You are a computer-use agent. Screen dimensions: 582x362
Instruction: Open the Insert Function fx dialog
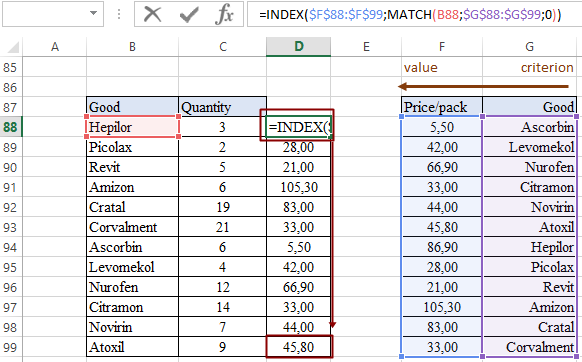tap(225, 15)
